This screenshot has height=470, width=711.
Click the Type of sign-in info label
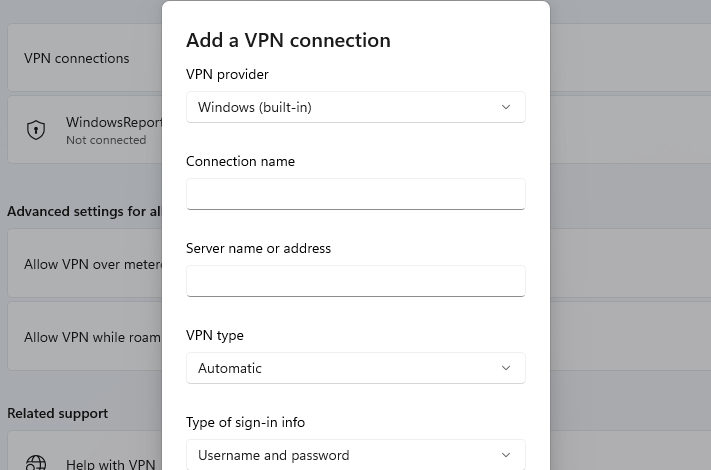coord(245,422)
